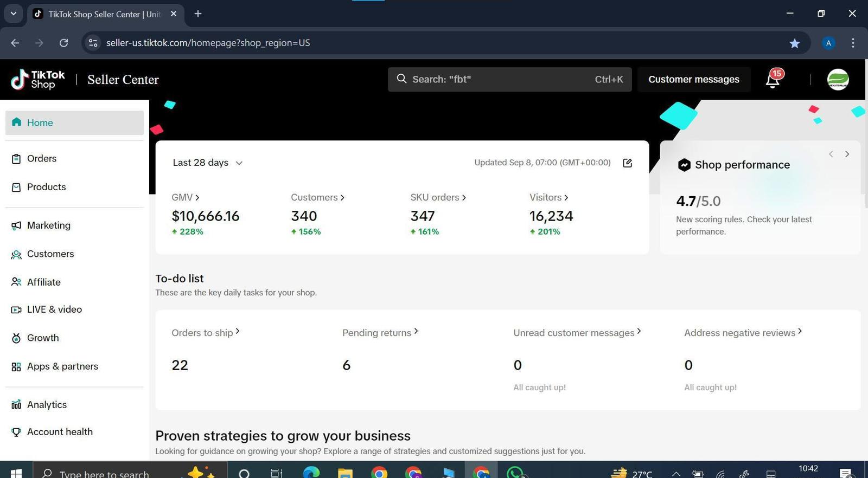
Task: Go to Analytics in the sidebar
Action: tap(47, 405)
